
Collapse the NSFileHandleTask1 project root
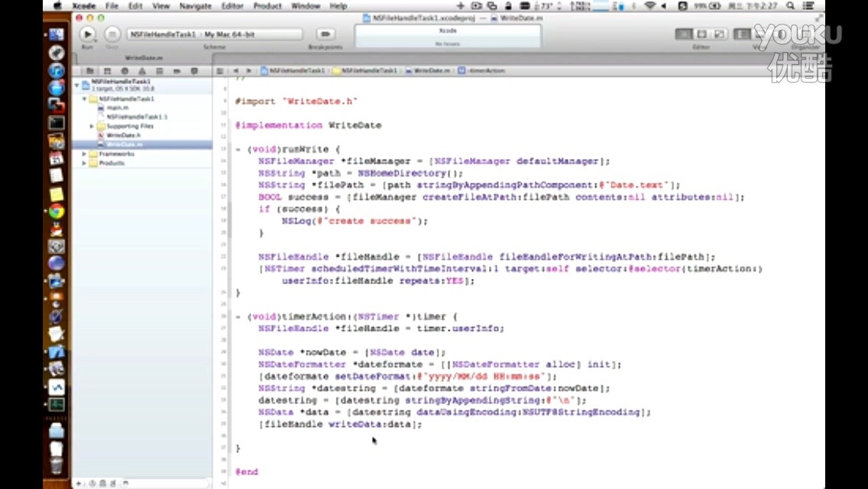coord(77,84)
